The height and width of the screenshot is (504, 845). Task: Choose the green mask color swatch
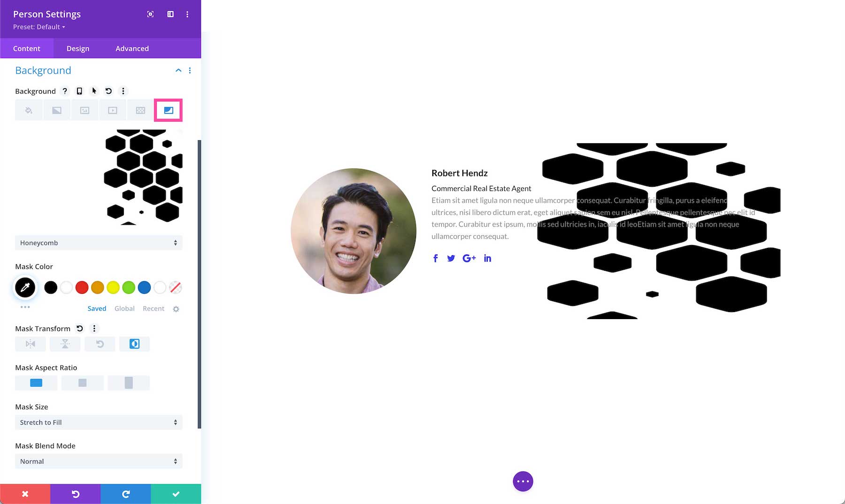click(129, 287)
